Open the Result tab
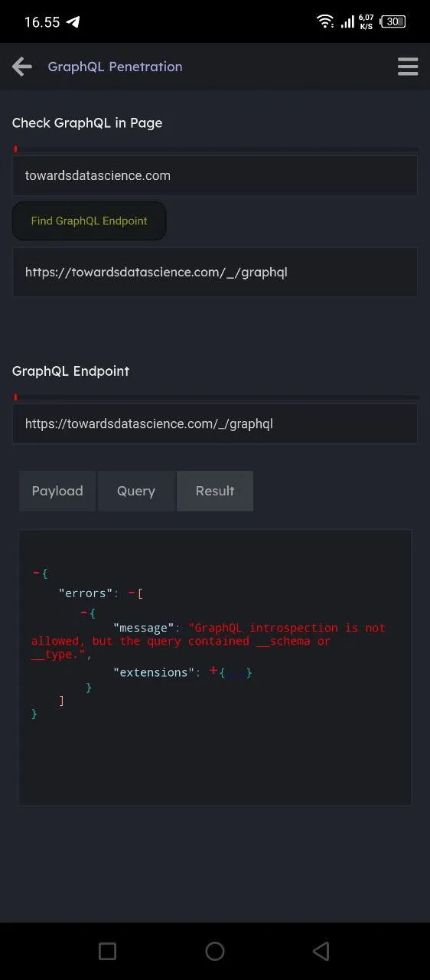 [x=215, y=491]
